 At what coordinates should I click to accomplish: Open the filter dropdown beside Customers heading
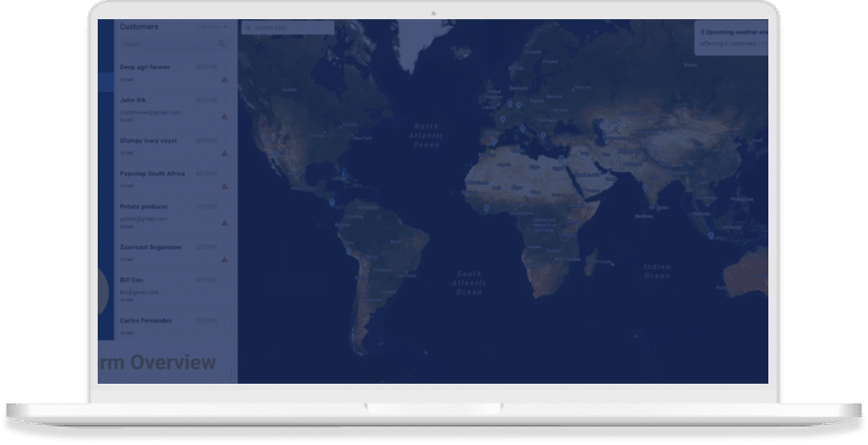pyautogui.click(x=213, y=27)
